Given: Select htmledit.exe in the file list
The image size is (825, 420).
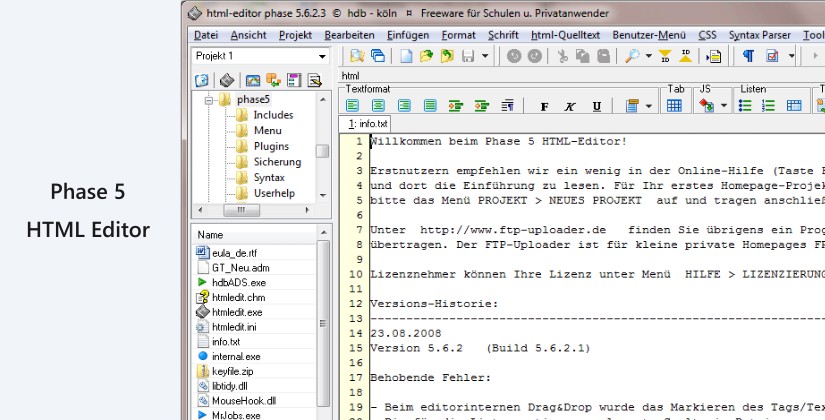Looking at the screenshot, I should pyautogui.click(x=237, y=312).
